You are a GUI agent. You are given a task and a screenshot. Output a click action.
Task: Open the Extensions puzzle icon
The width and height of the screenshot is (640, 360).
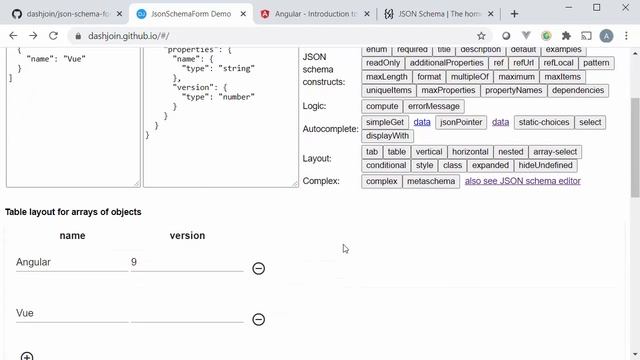click(566, 36)
